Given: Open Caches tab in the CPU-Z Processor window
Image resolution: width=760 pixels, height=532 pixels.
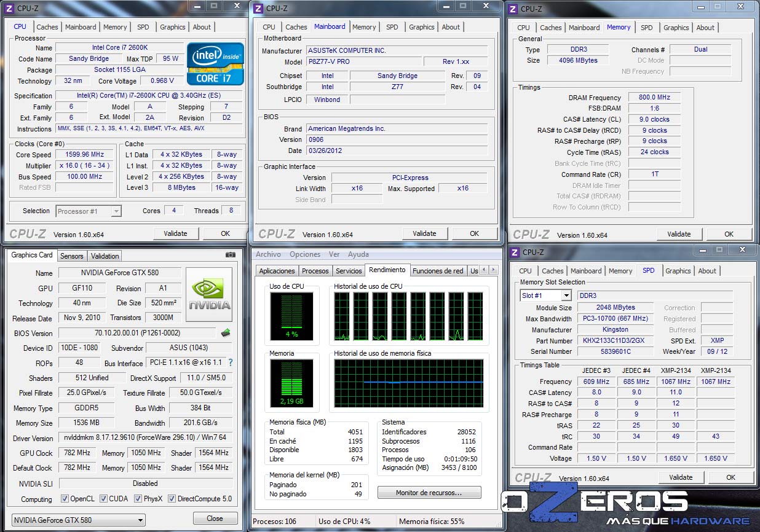Looking at the screenshot, I should click(47, 27).
